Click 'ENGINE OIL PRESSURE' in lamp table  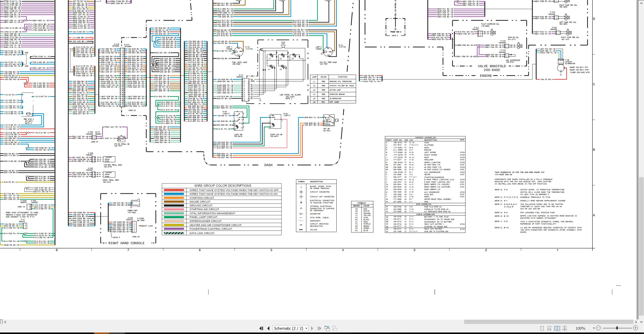pyautogui.click(x=340, y=82)
